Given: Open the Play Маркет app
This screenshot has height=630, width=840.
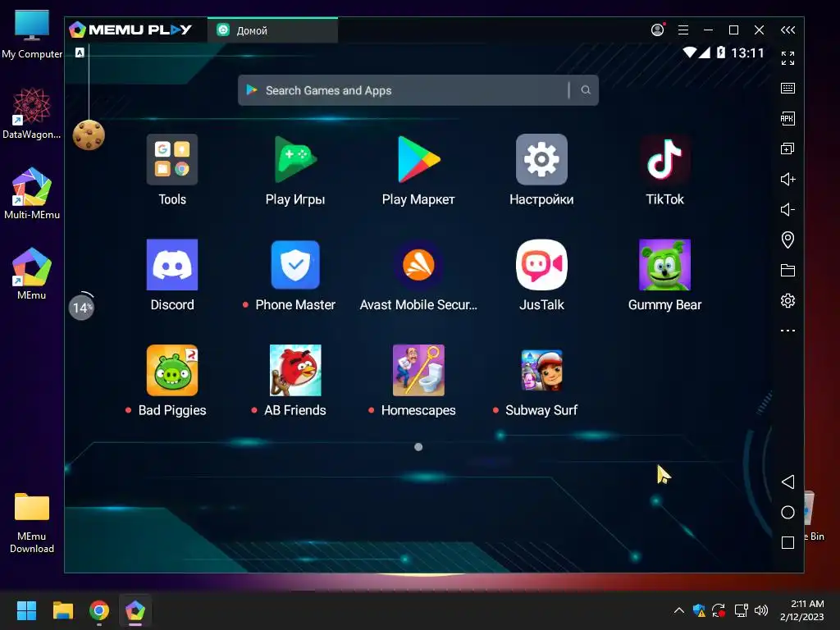Looking at the screenshot, I should 418,160.
